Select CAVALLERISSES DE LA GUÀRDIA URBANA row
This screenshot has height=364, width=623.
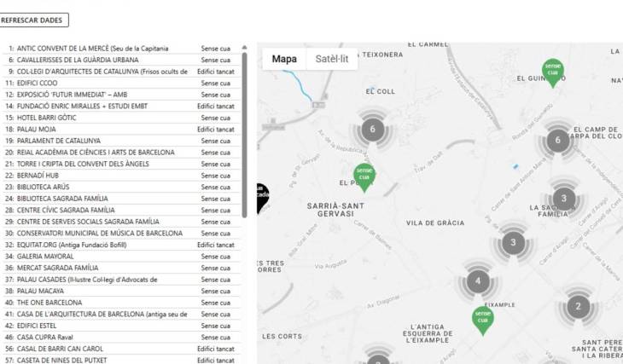click(121, 60)
